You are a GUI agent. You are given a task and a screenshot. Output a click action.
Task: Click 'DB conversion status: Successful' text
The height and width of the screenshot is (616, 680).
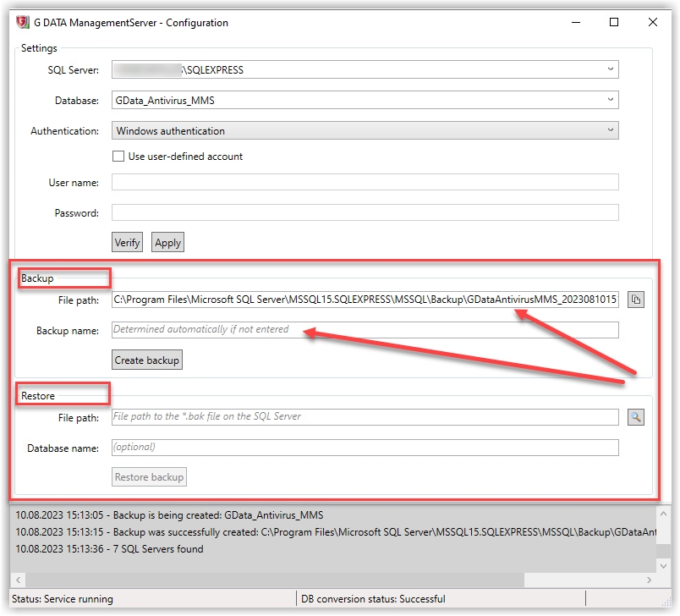pyautogui.click(x=373, y=599)
